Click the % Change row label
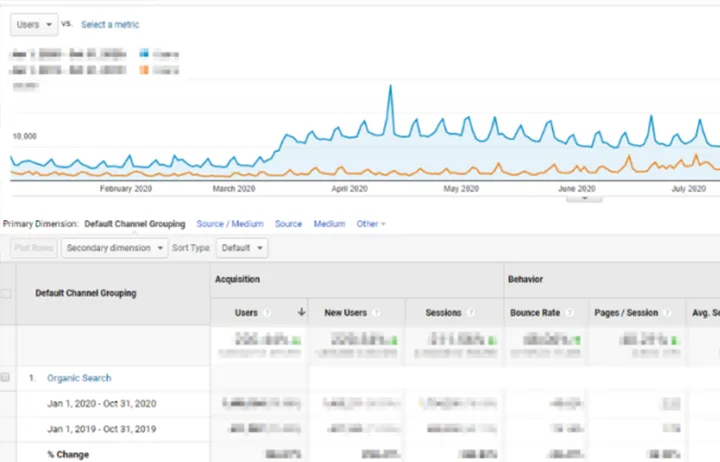720x462 pixels. [68, 455]
